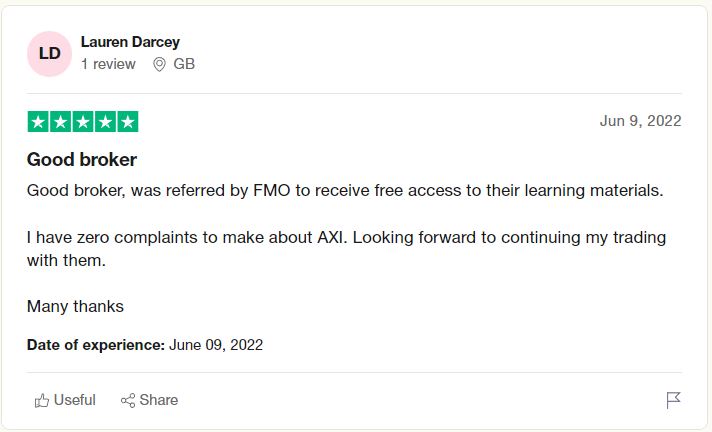This screenshot has height=432, width=712.
Task: Flag this review with the flag icon
Action: 673,400
